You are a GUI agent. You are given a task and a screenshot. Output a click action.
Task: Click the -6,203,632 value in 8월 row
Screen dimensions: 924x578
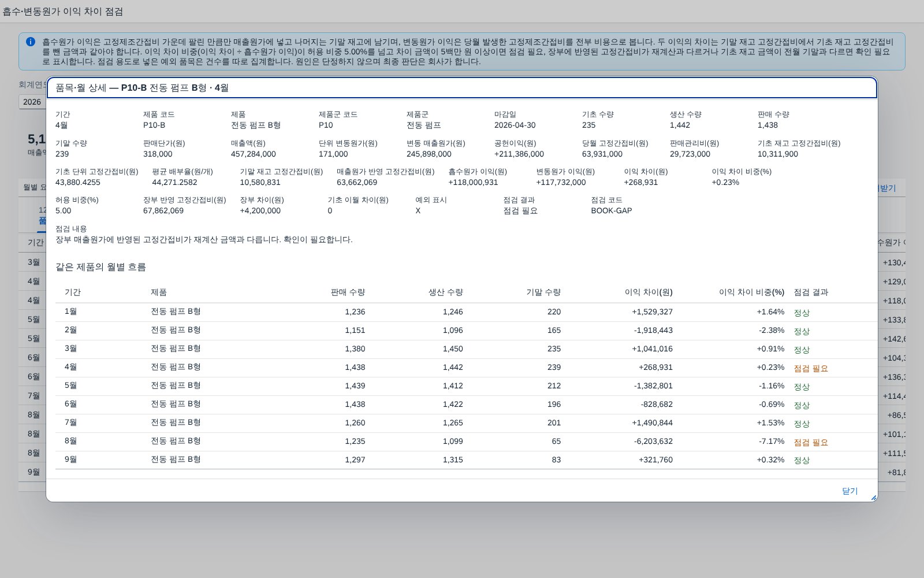point(653,442)
